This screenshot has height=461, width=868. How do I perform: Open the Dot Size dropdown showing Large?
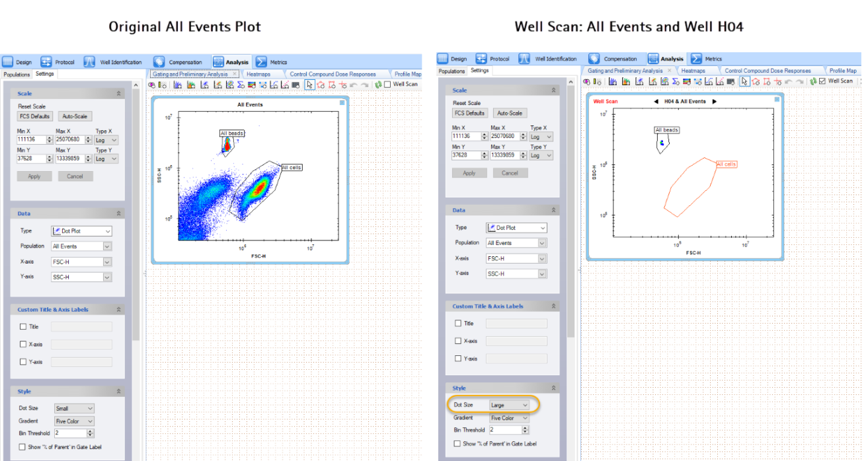509,405
